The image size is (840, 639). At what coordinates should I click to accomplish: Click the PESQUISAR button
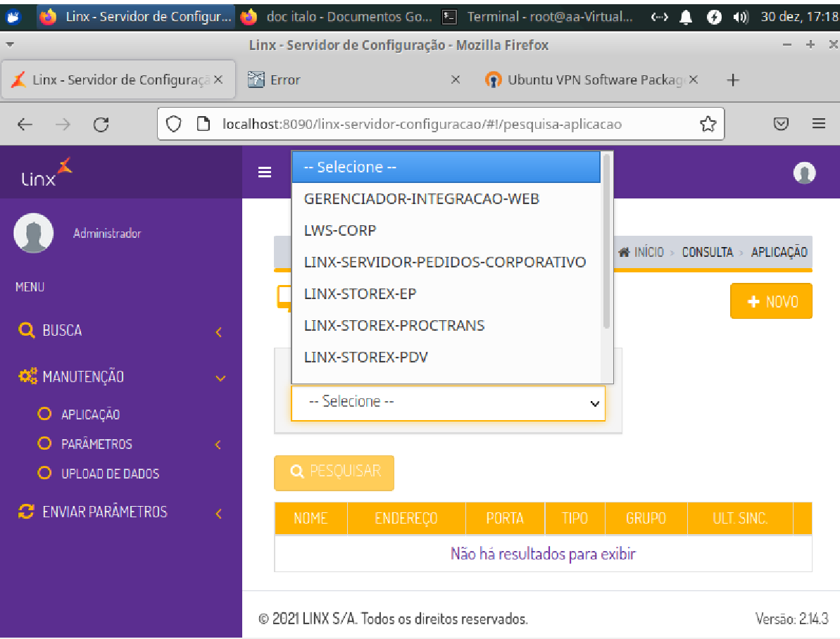coord(334,472)
